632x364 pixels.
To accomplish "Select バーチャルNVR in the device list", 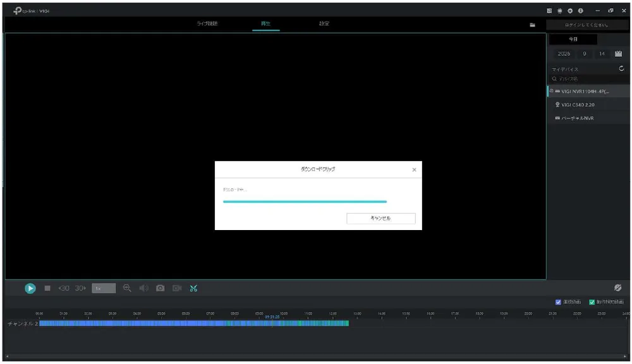I will click(588, 118).
